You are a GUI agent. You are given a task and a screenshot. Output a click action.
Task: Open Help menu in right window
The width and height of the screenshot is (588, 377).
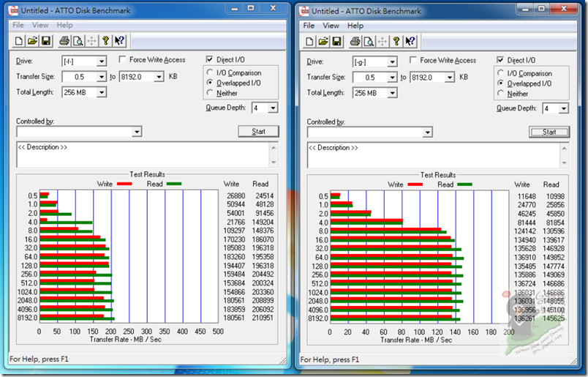pos(355,26)
